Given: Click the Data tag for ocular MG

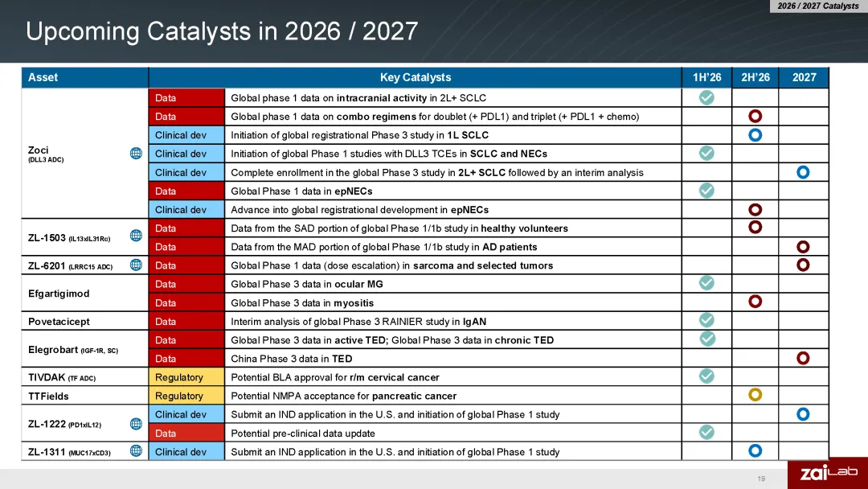Looking at the screenshot, I should (x=186, y=284).
